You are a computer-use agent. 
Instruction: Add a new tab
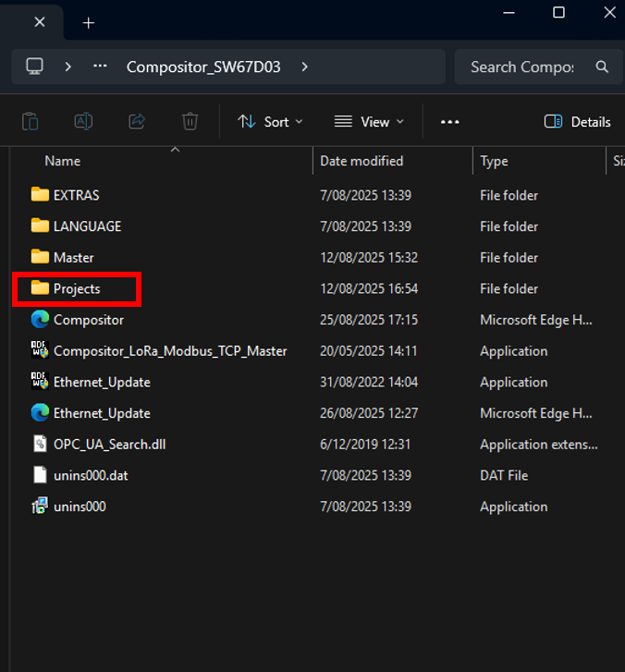click(89, 23)
